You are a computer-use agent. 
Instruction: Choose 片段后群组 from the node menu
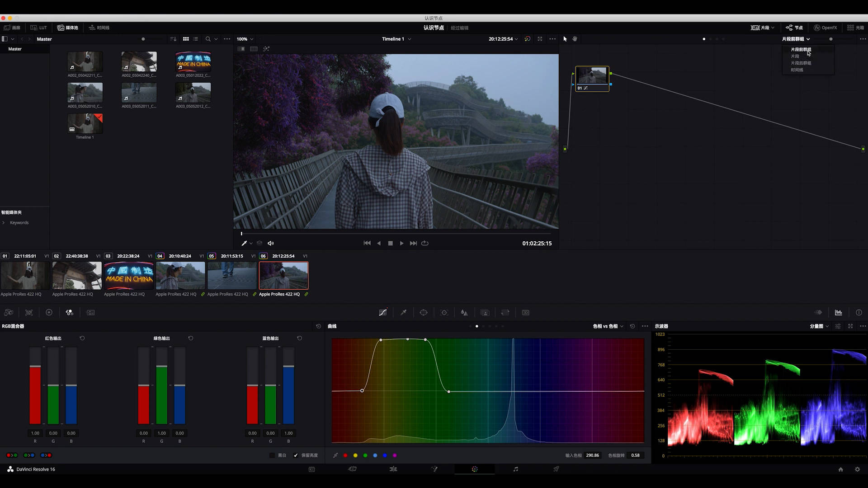[801, 63]
